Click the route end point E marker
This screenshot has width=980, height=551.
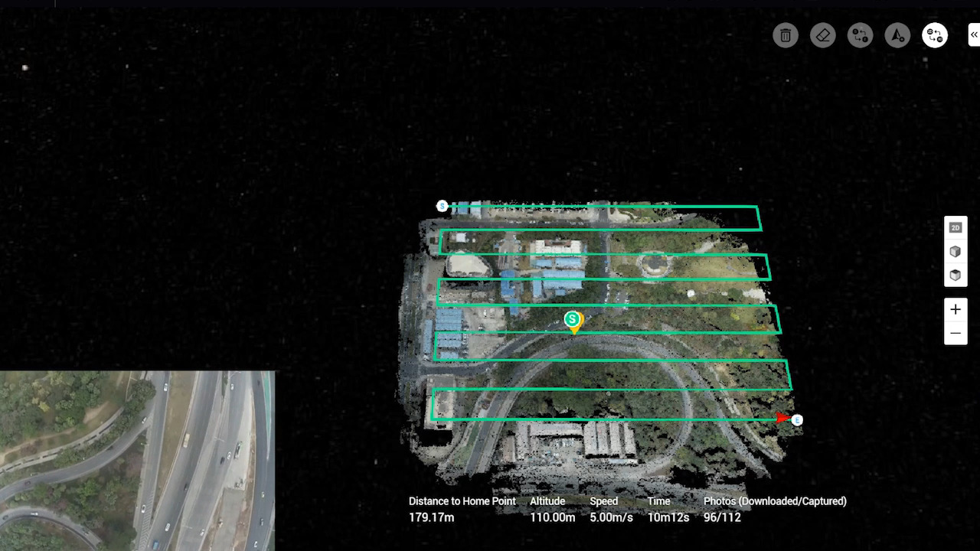tap(797, 420)
